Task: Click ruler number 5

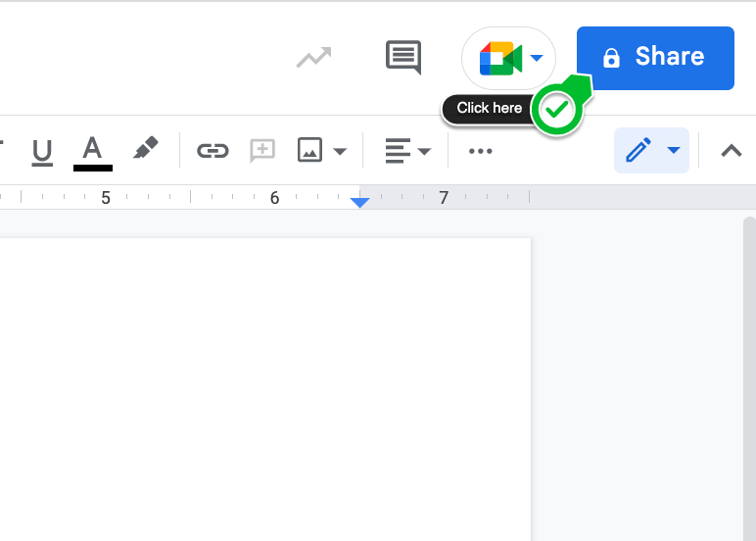Action: [106, 198]
